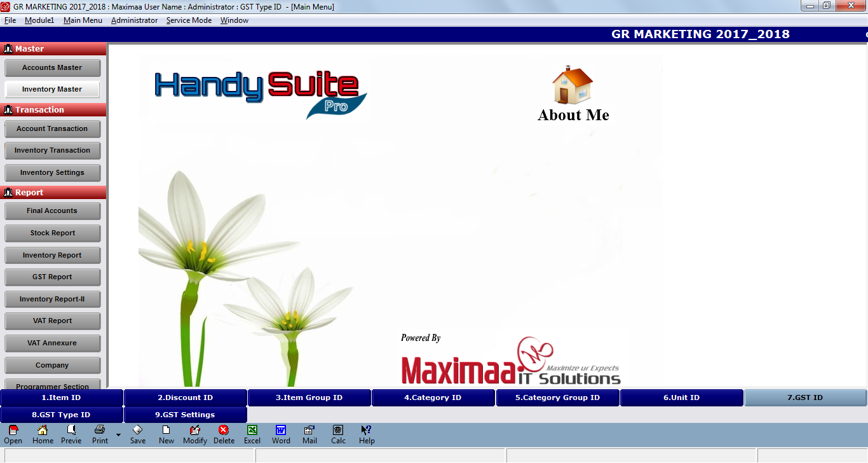Select 3.Item Group ID tab
Image resolution: width=868 pixels, height=463 pixels.
(x=309, y=397)
